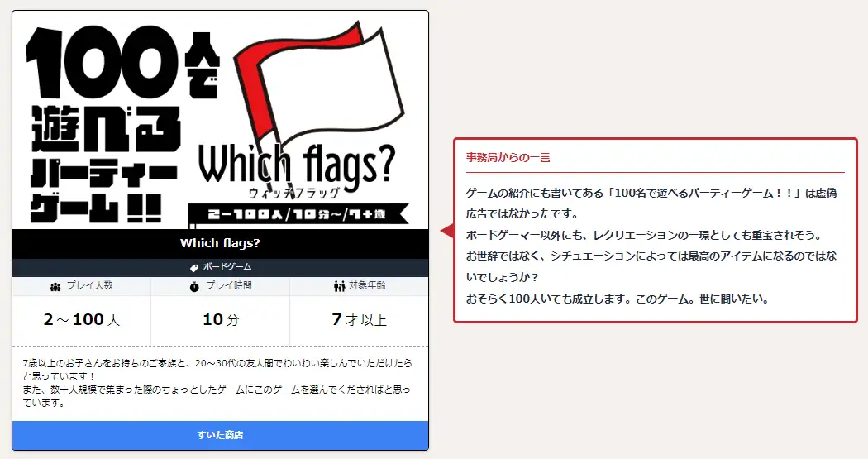Click the black Which flags? title bar
This screenshot has height=459, width=868.
click(x=221, y=243)
